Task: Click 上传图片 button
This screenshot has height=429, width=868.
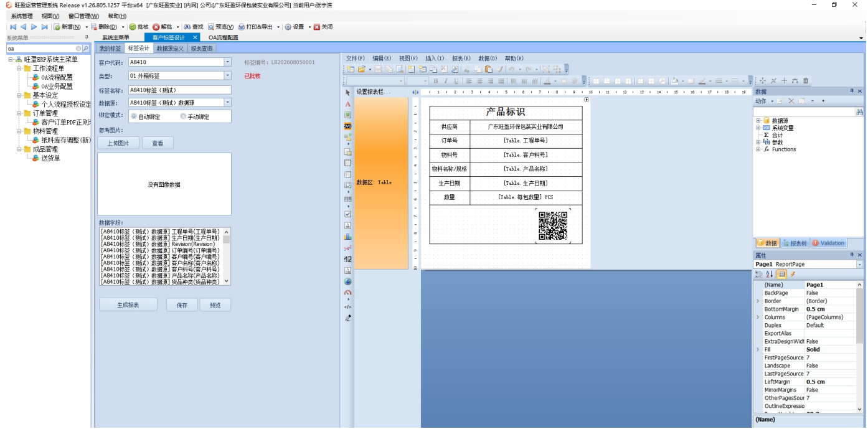Action: point(118,143)
